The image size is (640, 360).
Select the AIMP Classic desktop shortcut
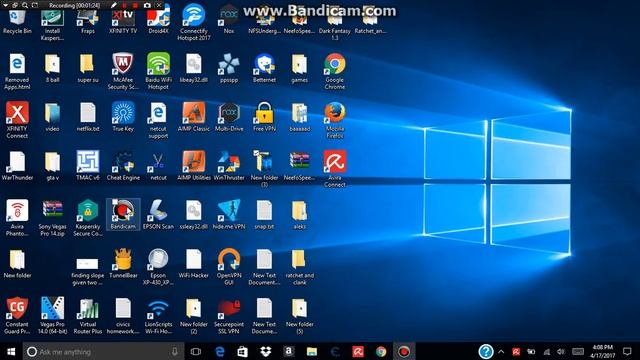pos(193,117)
